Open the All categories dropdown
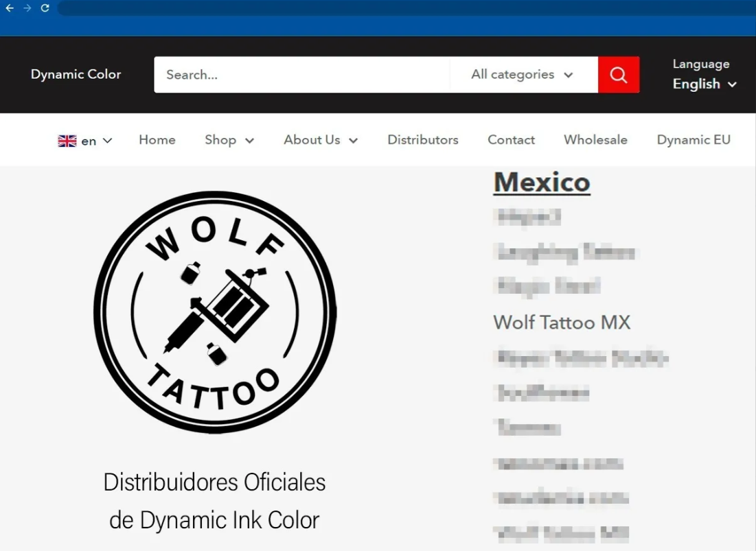Viewport: 756px width, 551px height. (523, 75)
